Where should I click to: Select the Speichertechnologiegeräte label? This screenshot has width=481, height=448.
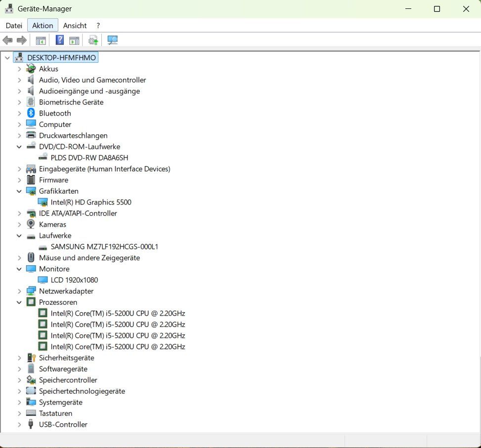(82, 391)
